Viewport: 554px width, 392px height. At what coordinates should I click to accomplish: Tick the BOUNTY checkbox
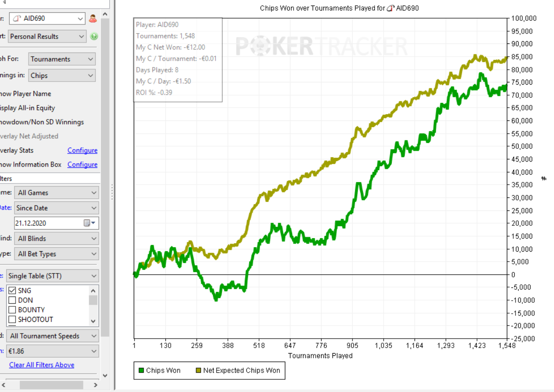(13, 310)
